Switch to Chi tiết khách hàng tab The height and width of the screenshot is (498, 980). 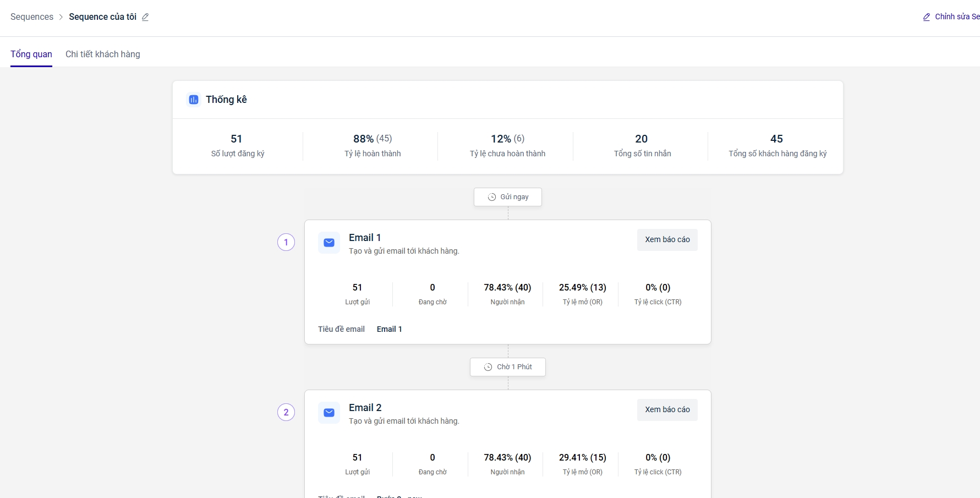coord(103,54)
